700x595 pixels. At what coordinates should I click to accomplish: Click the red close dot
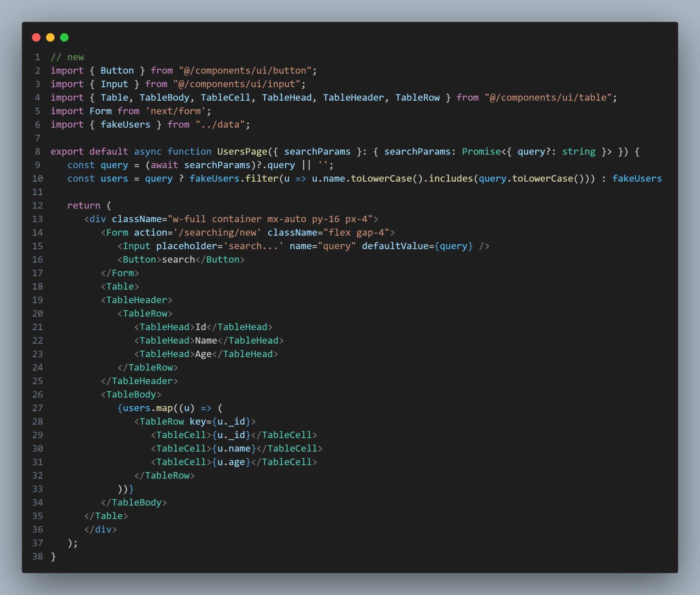[36, 37]
